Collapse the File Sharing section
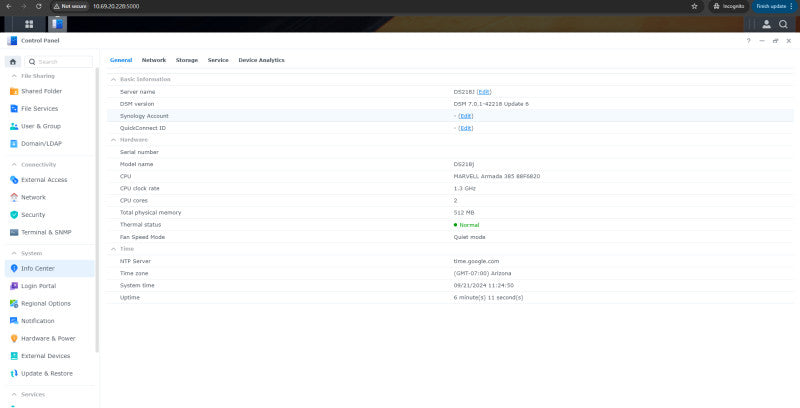 (x=14, y=76)
